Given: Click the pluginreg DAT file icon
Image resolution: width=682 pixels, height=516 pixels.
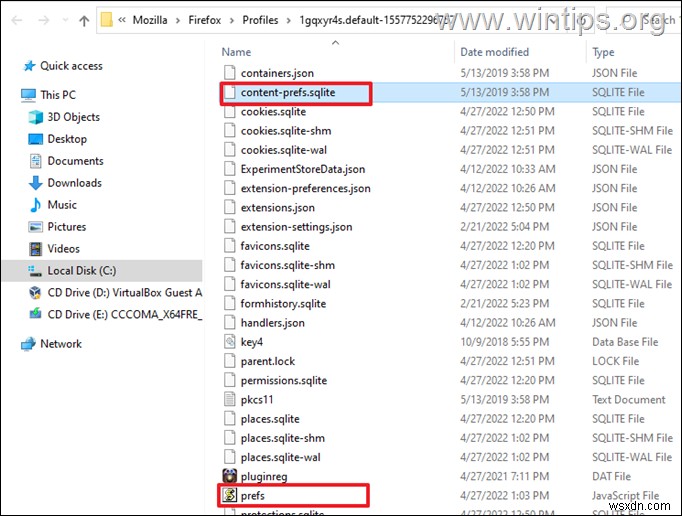Looking at the screenshot, I should pyautogui.click(x=230, y=476).
